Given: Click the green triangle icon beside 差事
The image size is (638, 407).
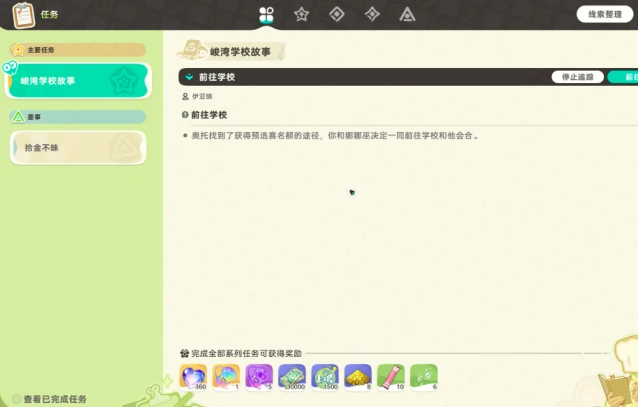Looking at the screenshot, I should pos(18,117).
